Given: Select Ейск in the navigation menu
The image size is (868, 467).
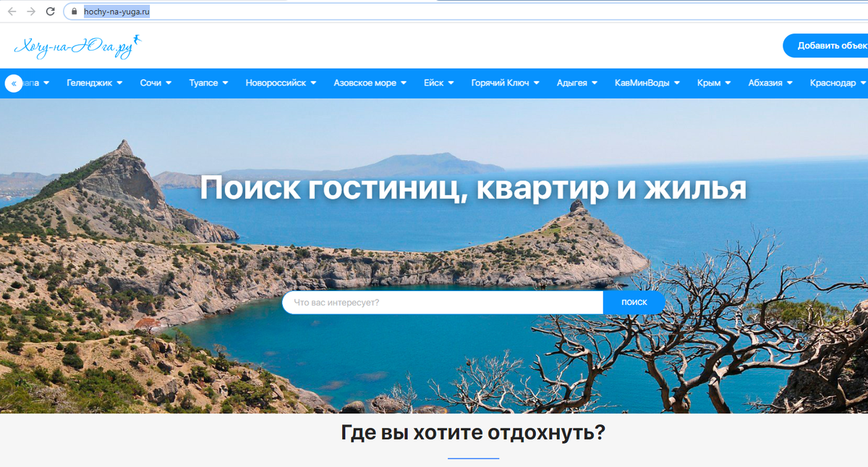Looking at the screenshot, I should pyautogui.click(x=438, y=82).
